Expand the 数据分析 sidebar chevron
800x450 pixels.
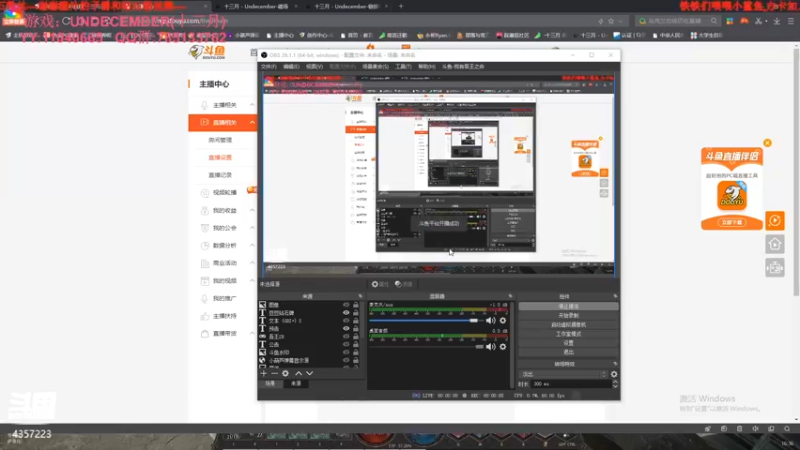tap(252, 245)
